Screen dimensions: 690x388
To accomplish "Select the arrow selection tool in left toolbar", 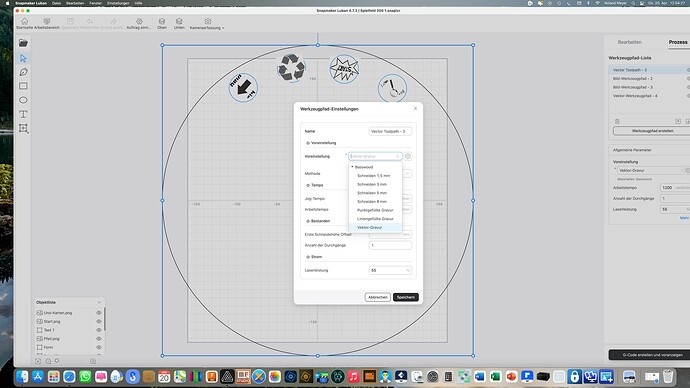I will tap(23, 58).
